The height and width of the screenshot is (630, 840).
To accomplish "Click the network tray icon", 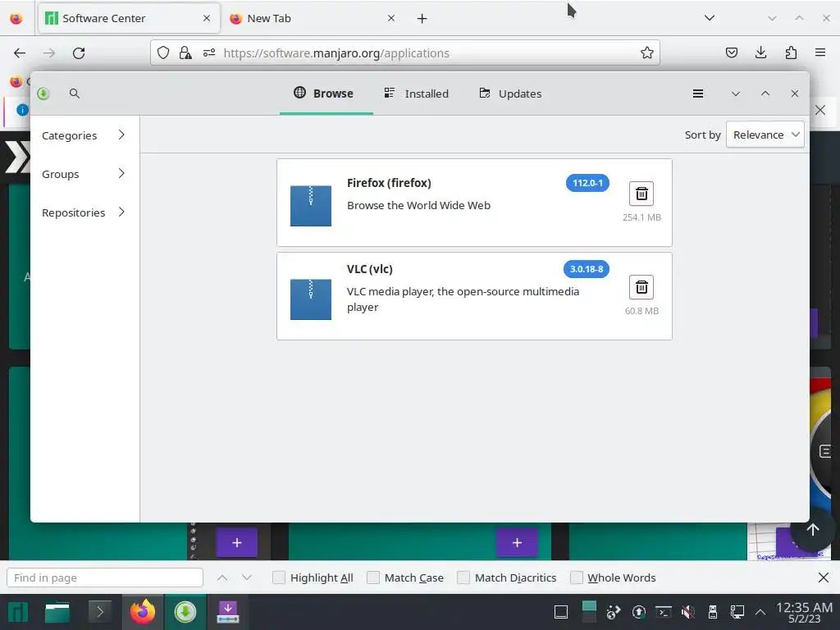I will click(x=737, y=612).
